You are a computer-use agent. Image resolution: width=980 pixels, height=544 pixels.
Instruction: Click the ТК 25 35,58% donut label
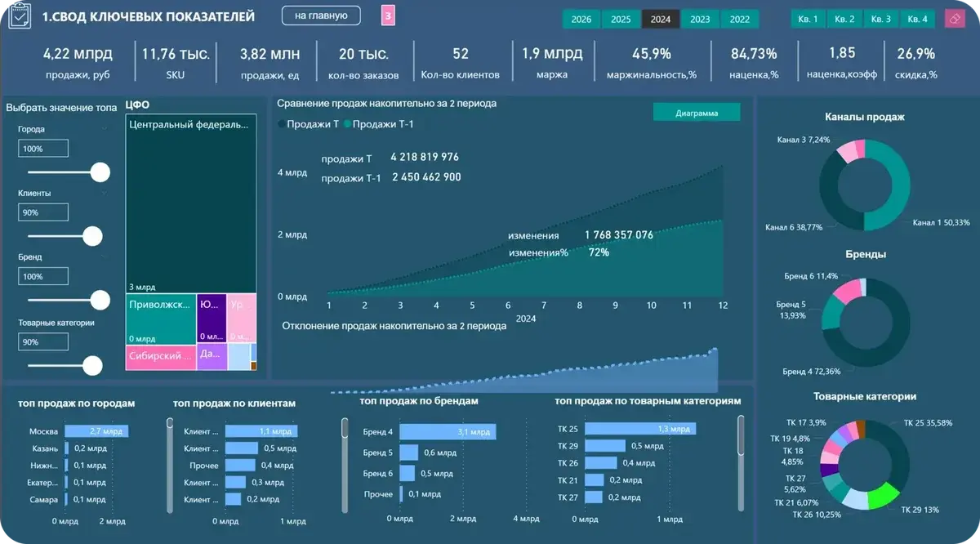[x=929, y=423]
